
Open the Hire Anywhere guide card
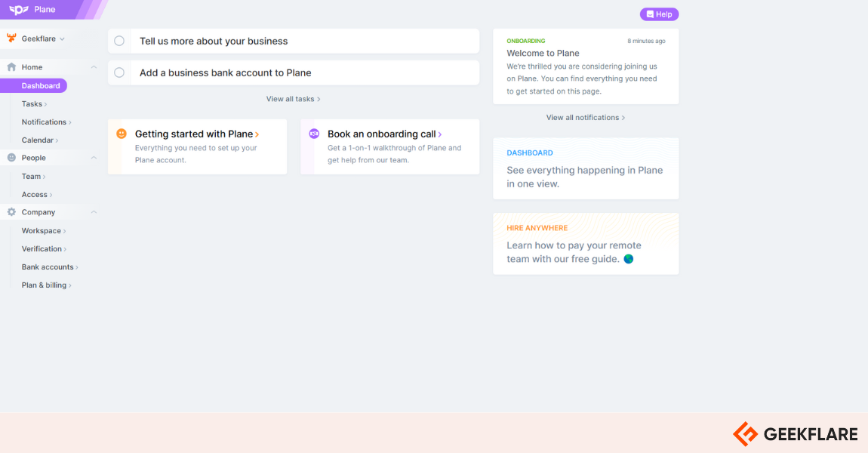point(586,244)
